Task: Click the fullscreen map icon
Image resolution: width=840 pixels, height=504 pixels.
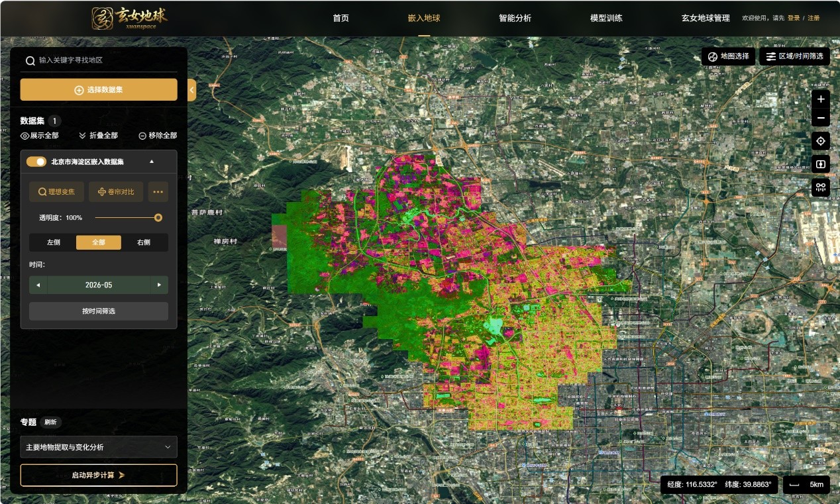Action: [x=820, y=164]
